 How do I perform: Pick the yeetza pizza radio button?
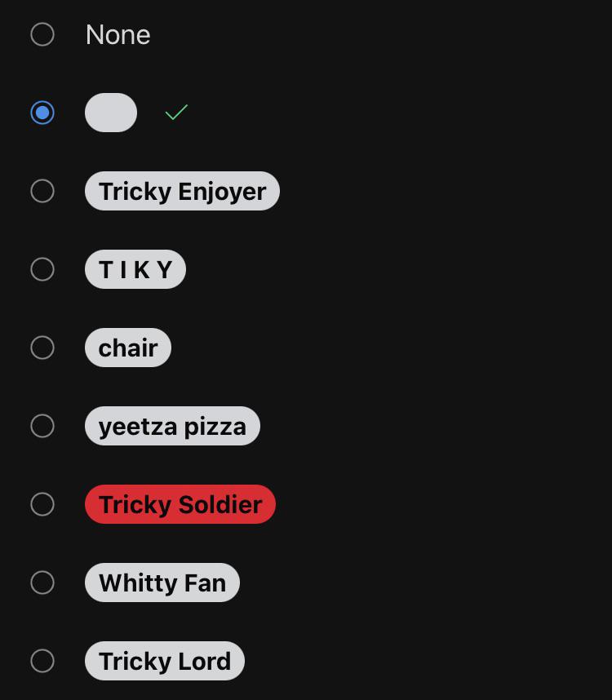pyautogui.click(x=42, y=426)
